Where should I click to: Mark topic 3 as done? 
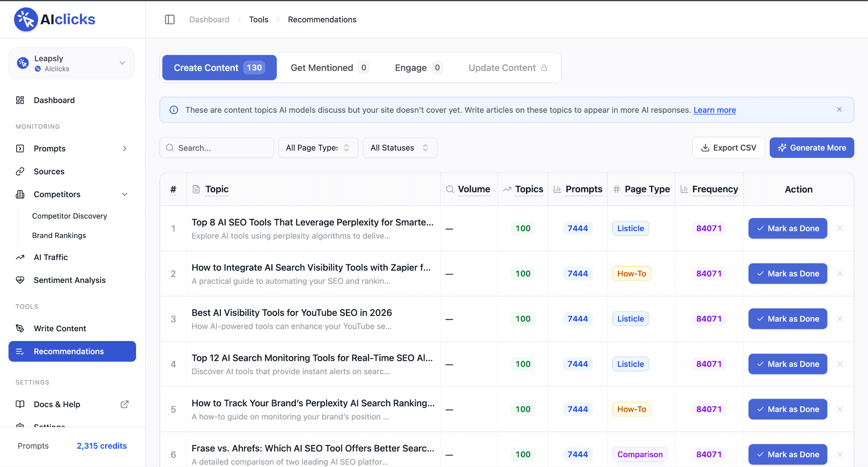[x=787, y=319]
